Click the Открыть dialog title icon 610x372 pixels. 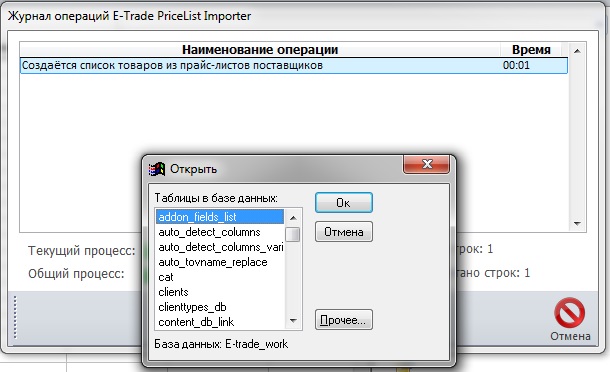coord(157,169)
